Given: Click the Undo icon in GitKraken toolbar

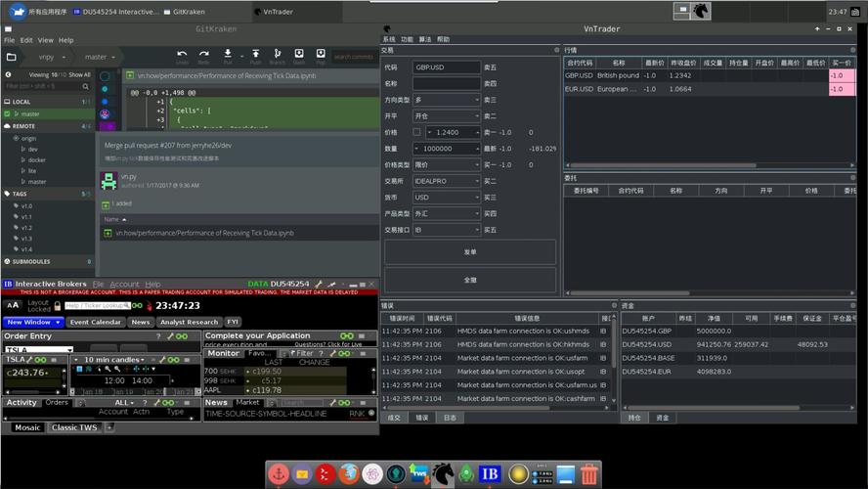Looking at the screenshot, I should [x=182, y=54].
